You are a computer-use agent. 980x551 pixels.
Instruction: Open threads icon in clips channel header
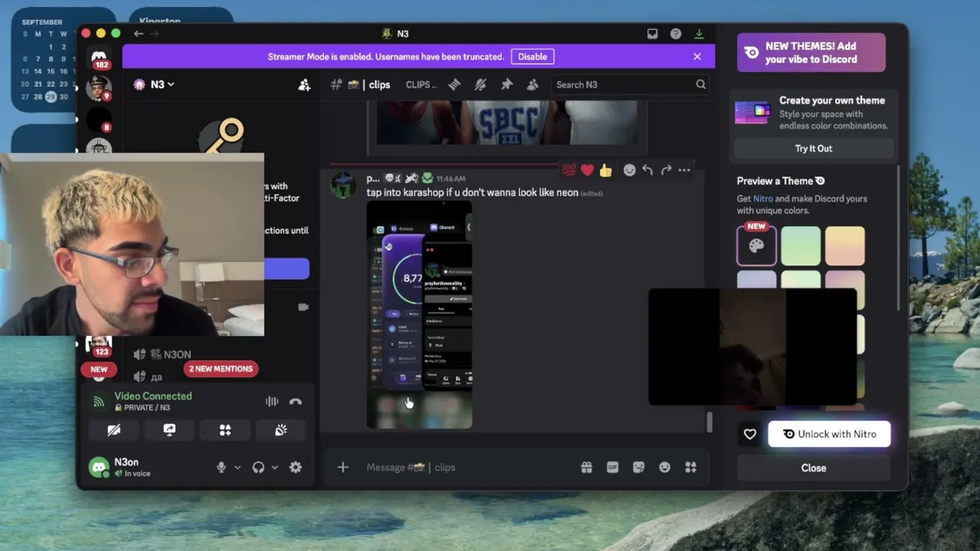pyautogui.click(x=454, y=85)
